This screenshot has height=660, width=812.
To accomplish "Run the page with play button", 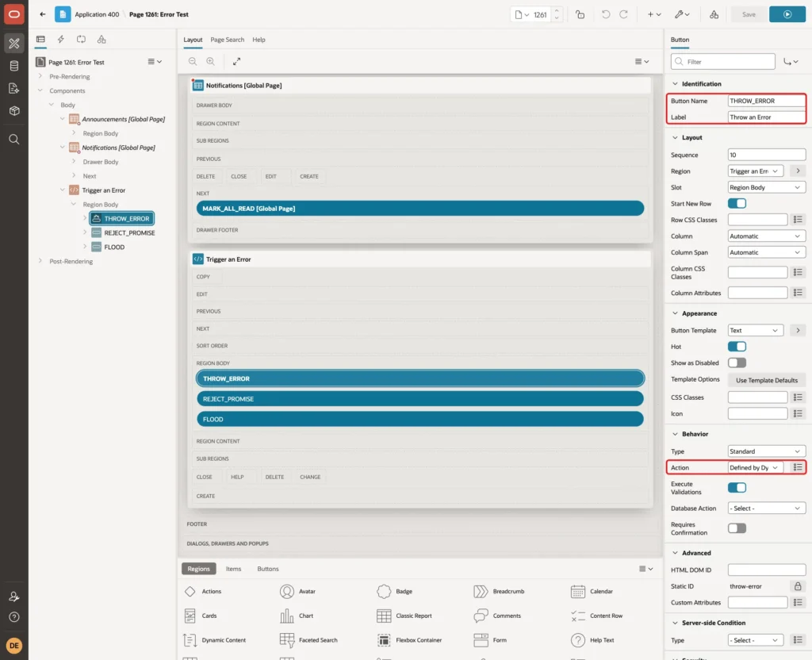I will pyautogui.click(x=787, y=14).
